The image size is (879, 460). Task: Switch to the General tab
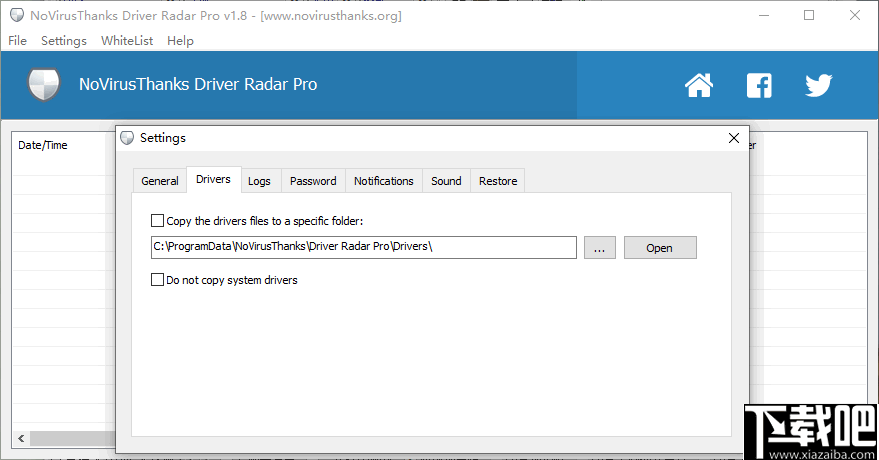point(160,181)
